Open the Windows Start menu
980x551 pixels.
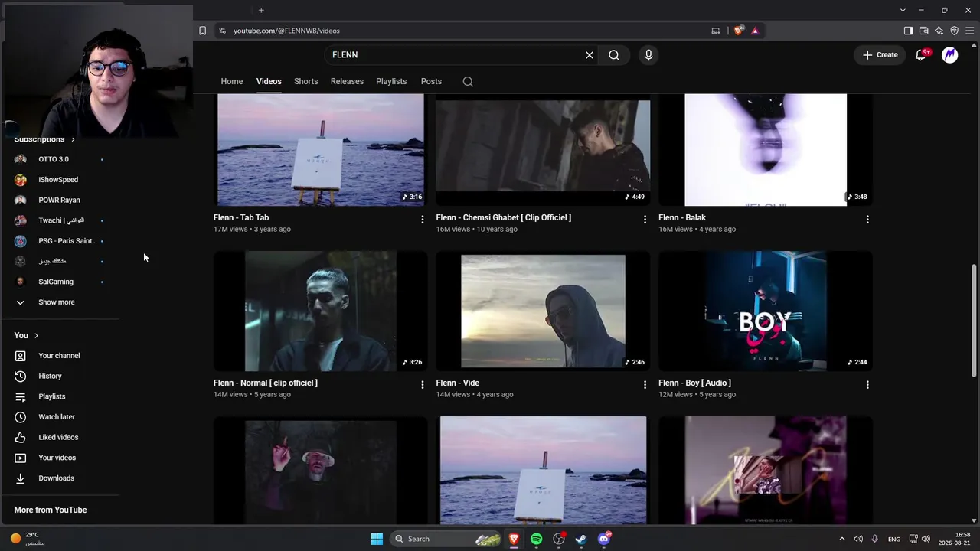coord(377,539)
